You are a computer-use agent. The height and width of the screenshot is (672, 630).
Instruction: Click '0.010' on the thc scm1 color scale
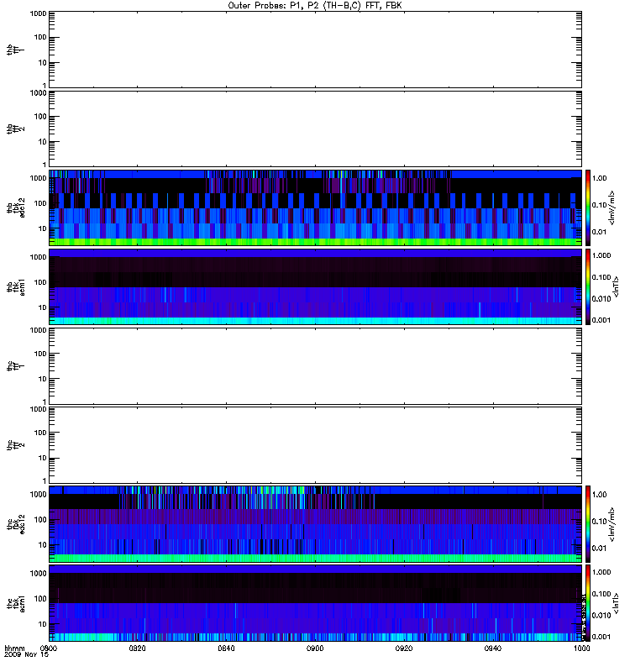tap(601, 616)
